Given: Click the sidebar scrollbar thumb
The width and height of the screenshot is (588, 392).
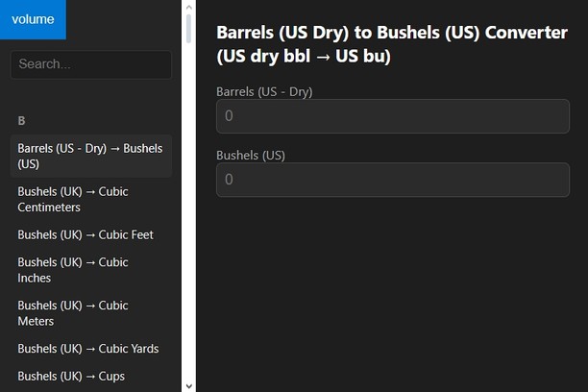Looking at the screenshot, I should click(x=188, y=29).
